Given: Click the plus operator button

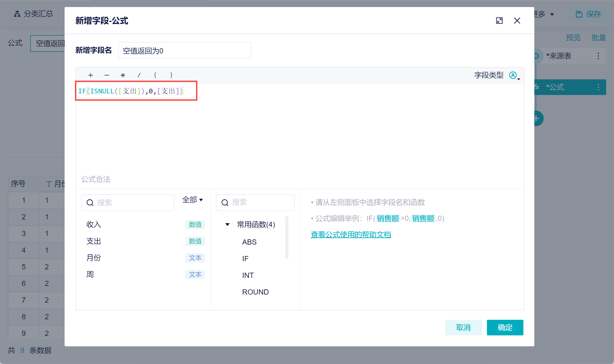Looking at the screenshot, I should tap(91, 75).
